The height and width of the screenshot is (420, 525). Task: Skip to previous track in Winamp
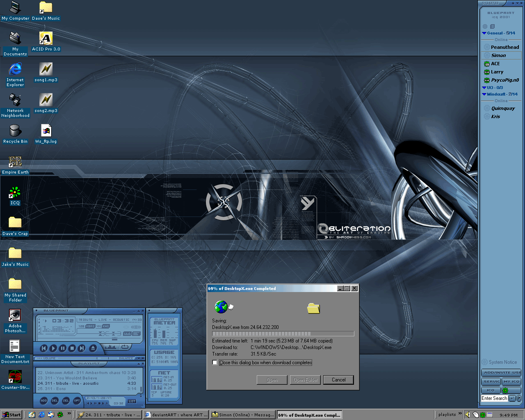[x=44, y=348]
